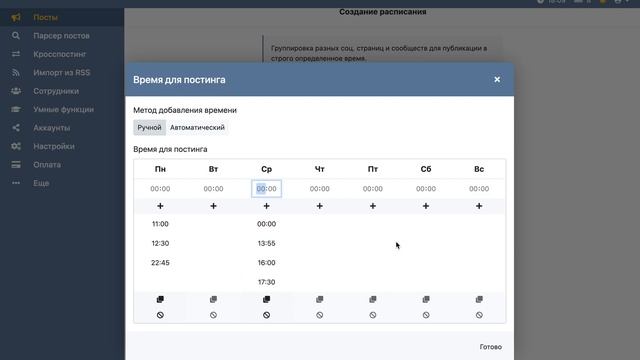Add time for Сб with plus icon
The height and width of the screenshot is (360, 640).
[426, 206]
